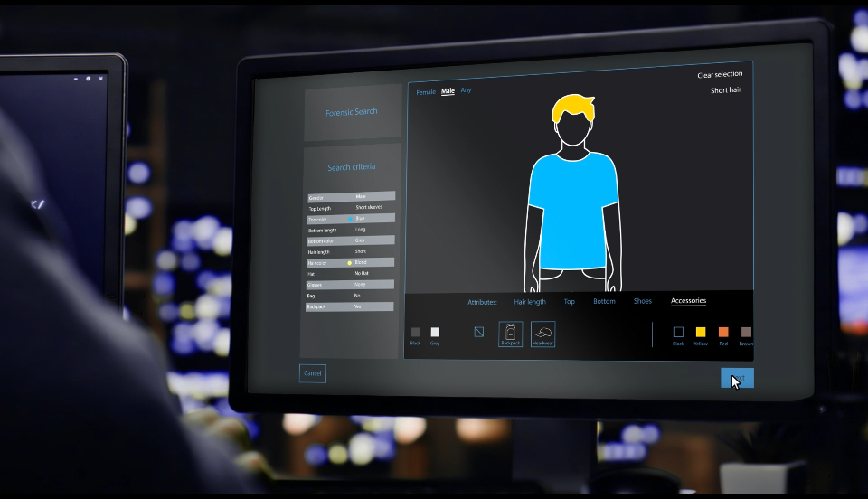The width and height of the screenshot is (868, 499).
Task: Click the Cancel button
Action: 313,373
